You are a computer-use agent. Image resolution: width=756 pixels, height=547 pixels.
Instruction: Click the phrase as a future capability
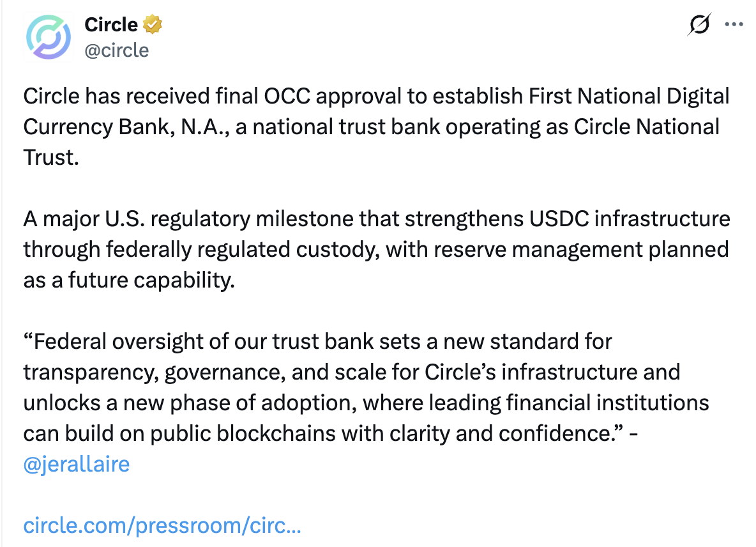pyautogui.click(x=129, y=281)
